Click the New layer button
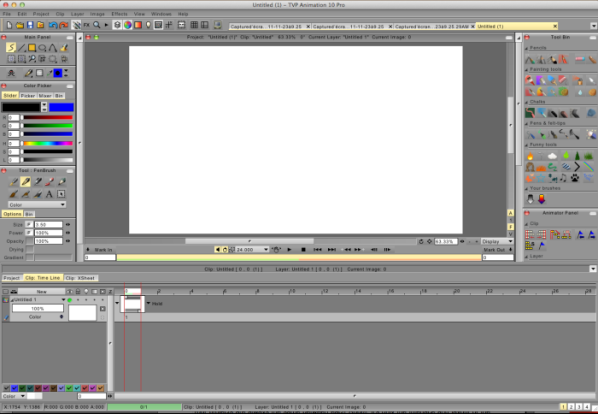598x414 pixels. [41, 292]
